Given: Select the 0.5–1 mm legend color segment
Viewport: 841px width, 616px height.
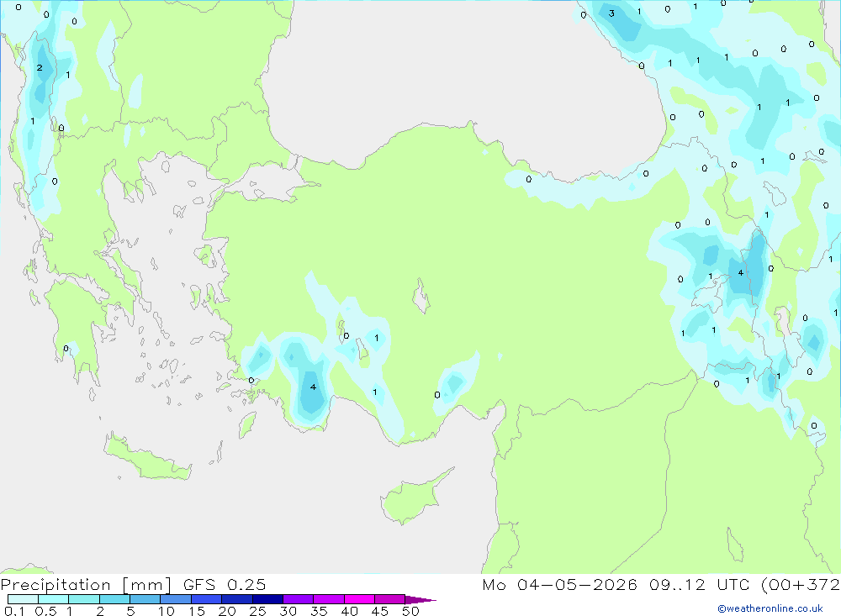Looking at the screenshot, I should pos(53,599).
